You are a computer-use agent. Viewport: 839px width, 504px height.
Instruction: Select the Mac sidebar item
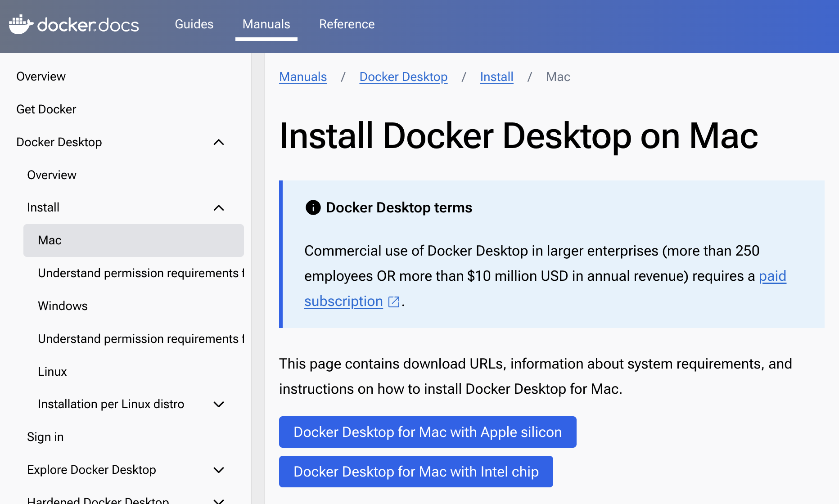pyautogui.click(x=134, y=240)
